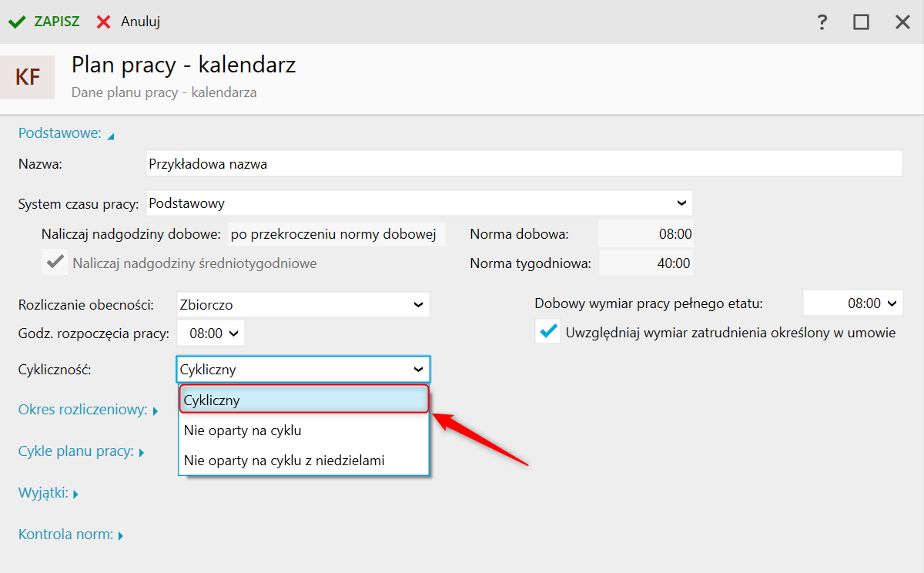The height and width of the screenshot is (573, 924).
Task: Close the Plan pracy window
Action: 902,22
